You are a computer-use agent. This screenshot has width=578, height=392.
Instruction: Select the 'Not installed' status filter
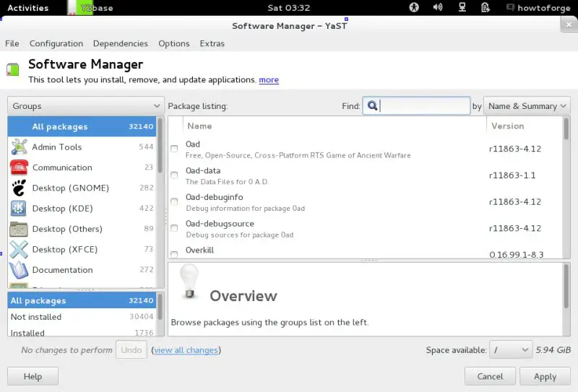(82, 316)
